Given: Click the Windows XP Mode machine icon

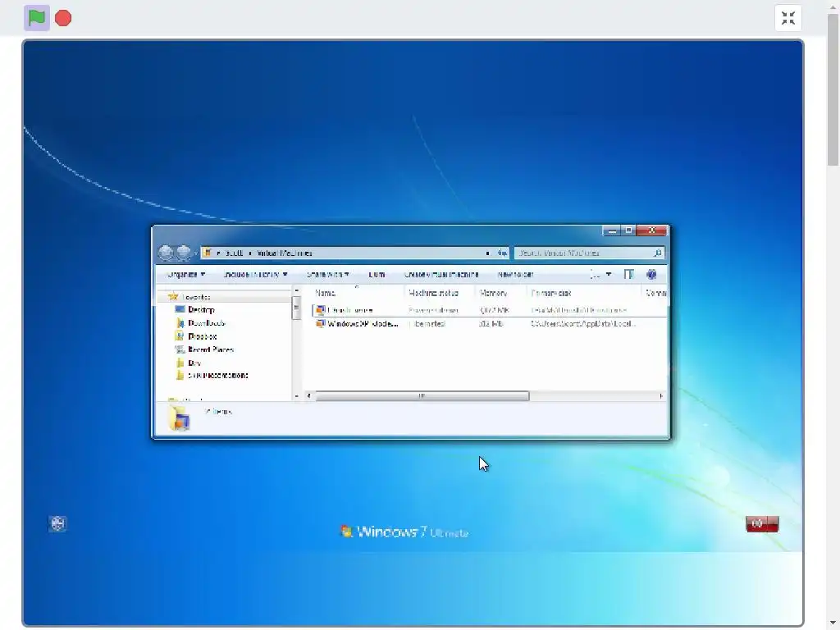Looking at the screenshot, I should (x=320, y=323).
